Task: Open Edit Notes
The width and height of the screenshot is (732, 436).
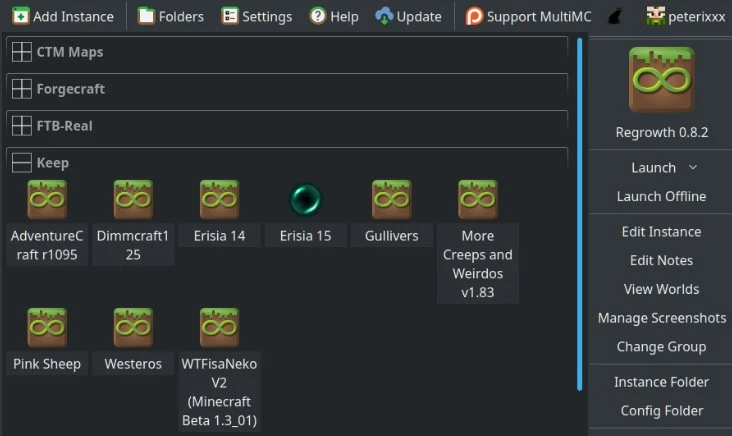Action: [661, 260]
